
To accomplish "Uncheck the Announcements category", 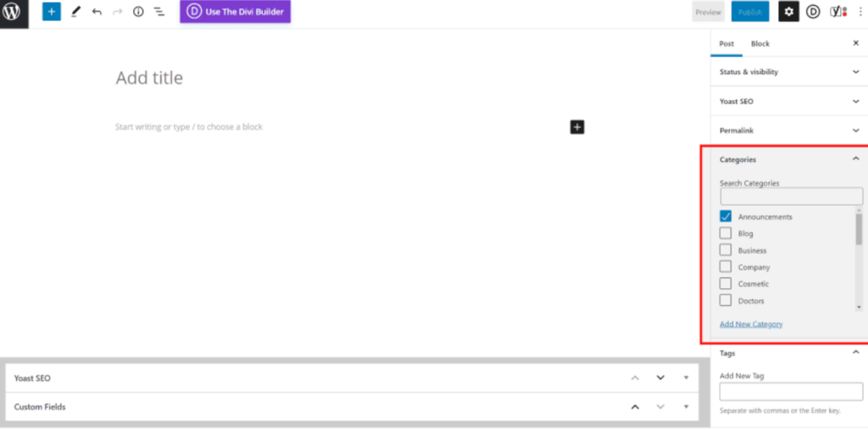I will pyautogui.click(x=726, y=216).
